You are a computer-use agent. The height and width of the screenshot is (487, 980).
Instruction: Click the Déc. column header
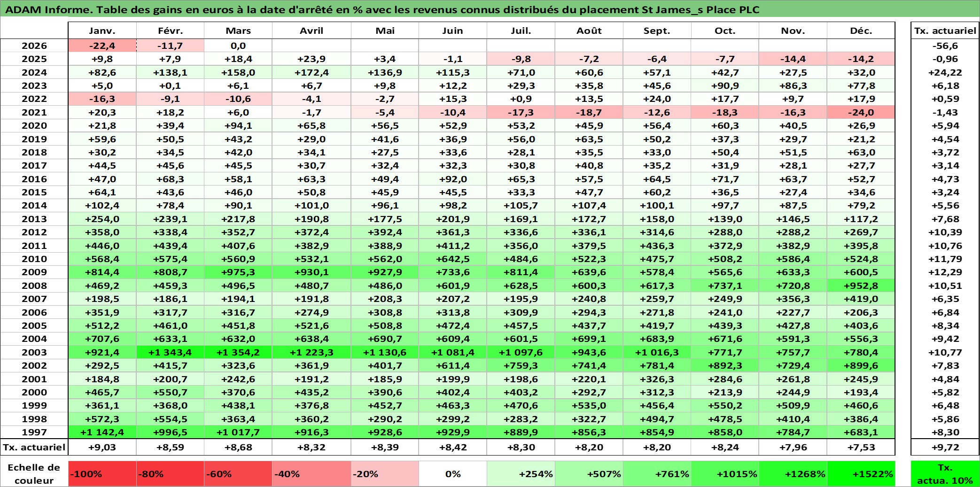861,31
